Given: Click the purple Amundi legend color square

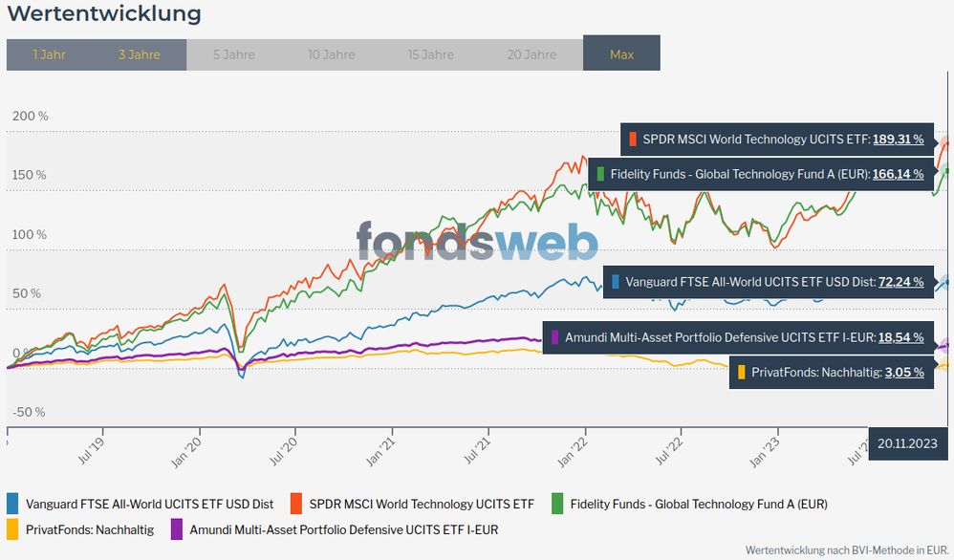Looking at the screenshot, I should pyautogui.click(x=176, y=528).
